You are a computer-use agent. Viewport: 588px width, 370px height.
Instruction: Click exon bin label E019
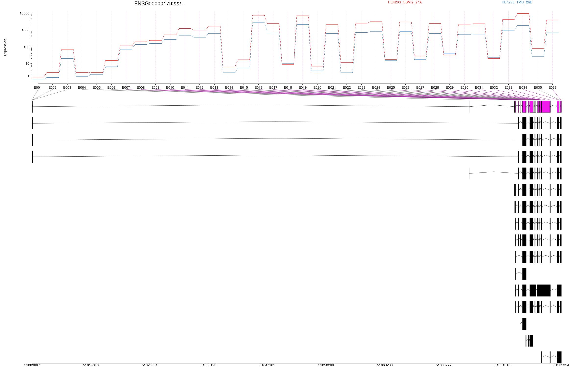click(303, 87)
